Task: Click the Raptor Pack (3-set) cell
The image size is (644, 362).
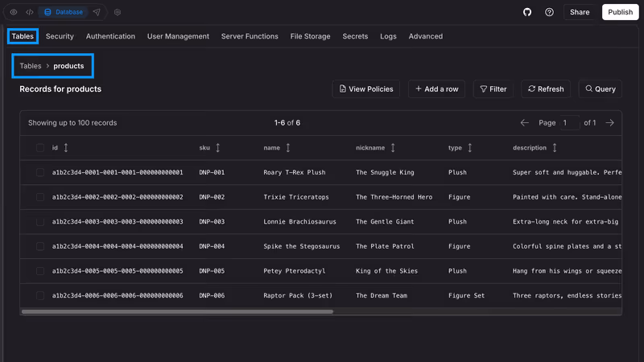Action: pos(298,295)
